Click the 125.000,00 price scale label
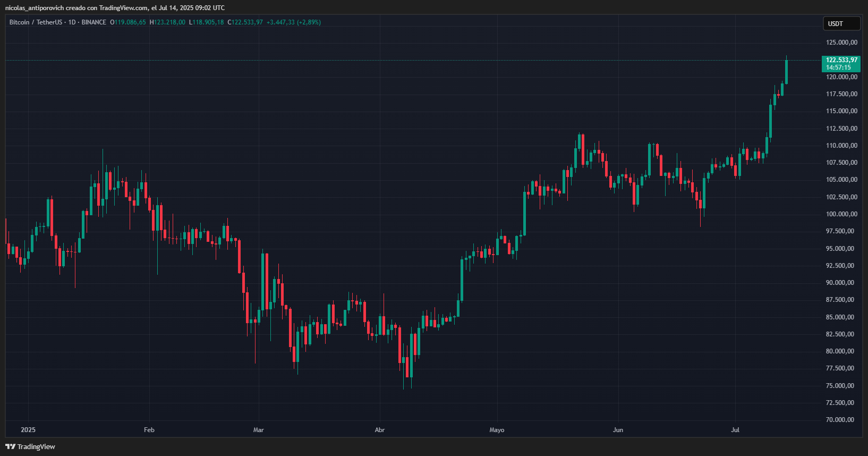 coord(841,43)
